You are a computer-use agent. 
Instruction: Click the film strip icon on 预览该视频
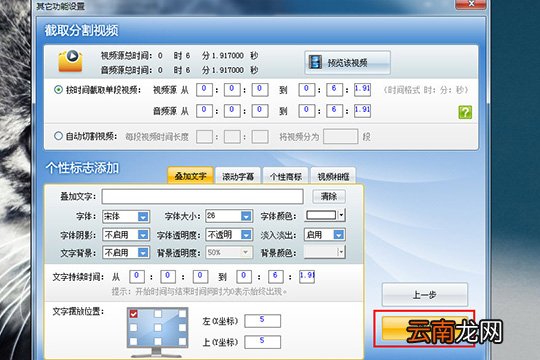(x=315, y=62)
